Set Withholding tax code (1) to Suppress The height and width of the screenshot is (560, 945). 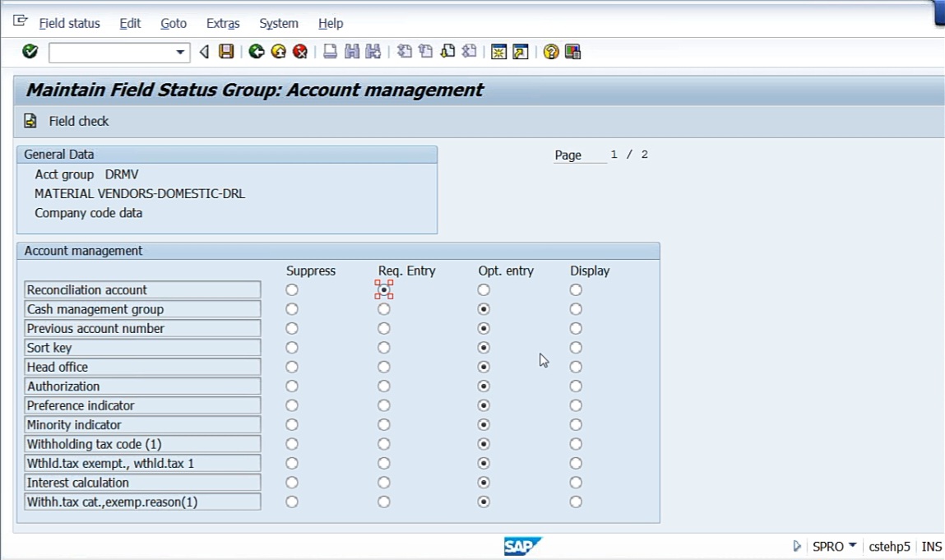pos(292,444)
